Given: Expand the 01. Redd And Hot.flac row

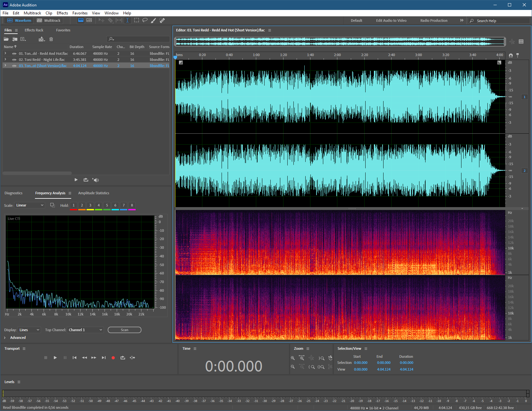Looking at the screenshot, I should tap(5, 54).
